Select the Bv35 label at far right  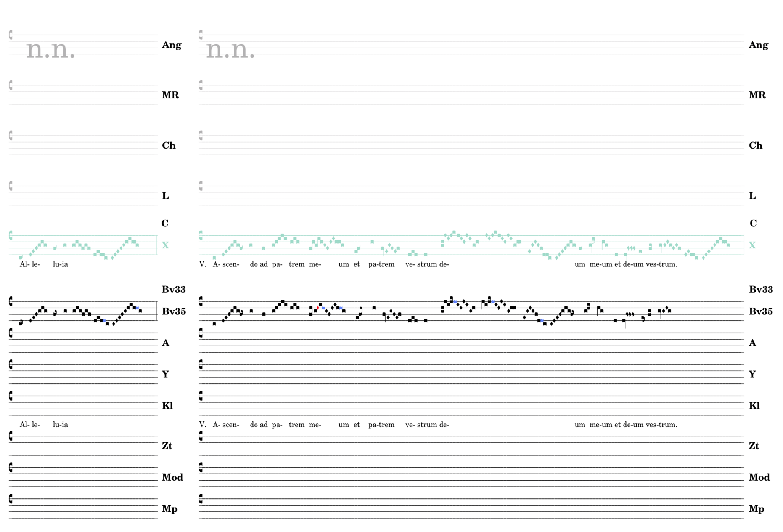point(760,312)
